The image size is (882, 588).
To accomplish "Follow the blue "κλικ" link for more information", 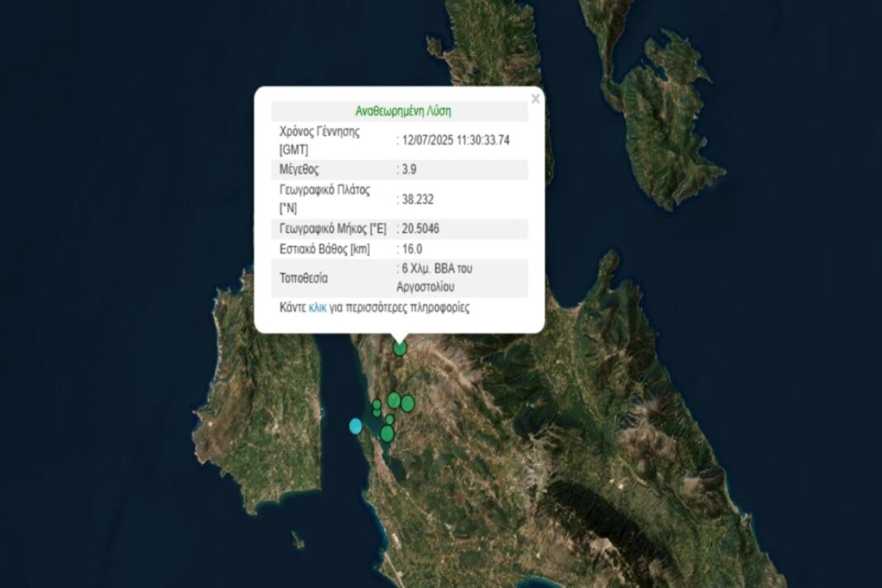I will [317, 308].
